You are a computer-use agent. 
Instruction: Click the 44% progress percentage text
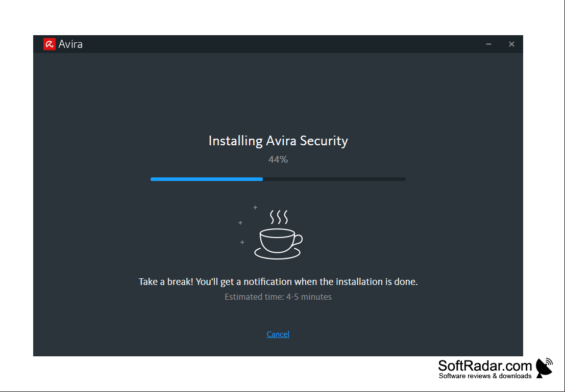(x=278, y=160)
